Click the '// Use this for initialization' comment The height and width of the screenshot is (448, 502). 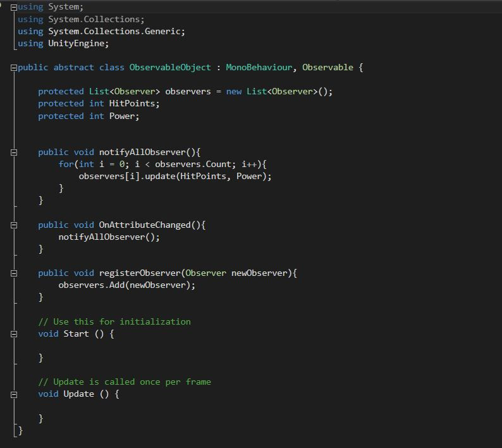pyautogui.click(x=114, y=321)
